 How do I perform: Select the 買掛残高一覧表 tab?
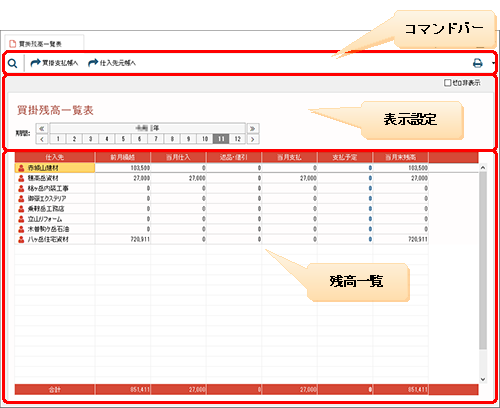40,44
